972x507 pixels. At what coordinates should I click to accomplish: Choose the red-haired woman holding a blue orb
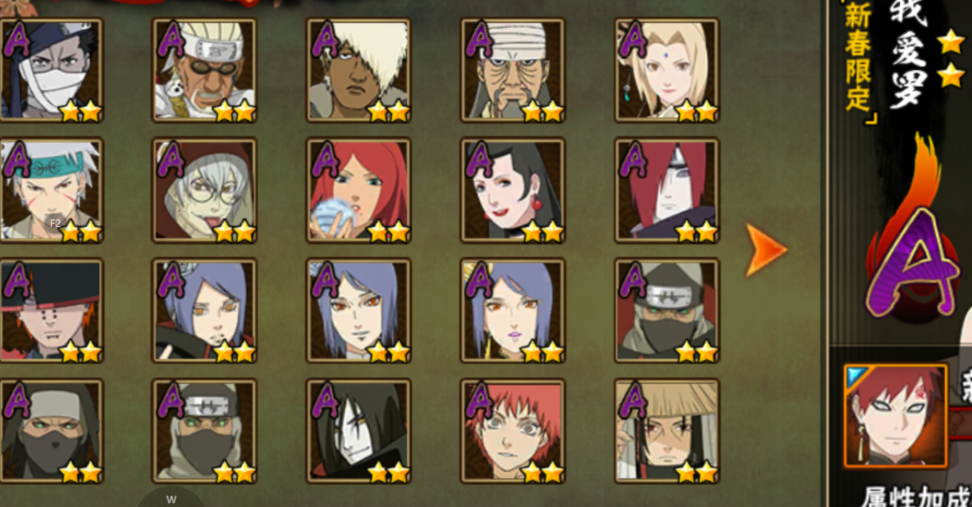[x=358, y=190]
